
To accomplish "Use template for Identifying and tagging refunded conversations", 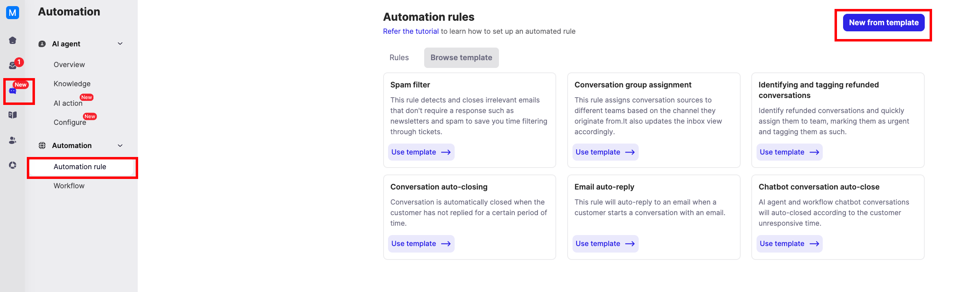I will click(789, 152).
